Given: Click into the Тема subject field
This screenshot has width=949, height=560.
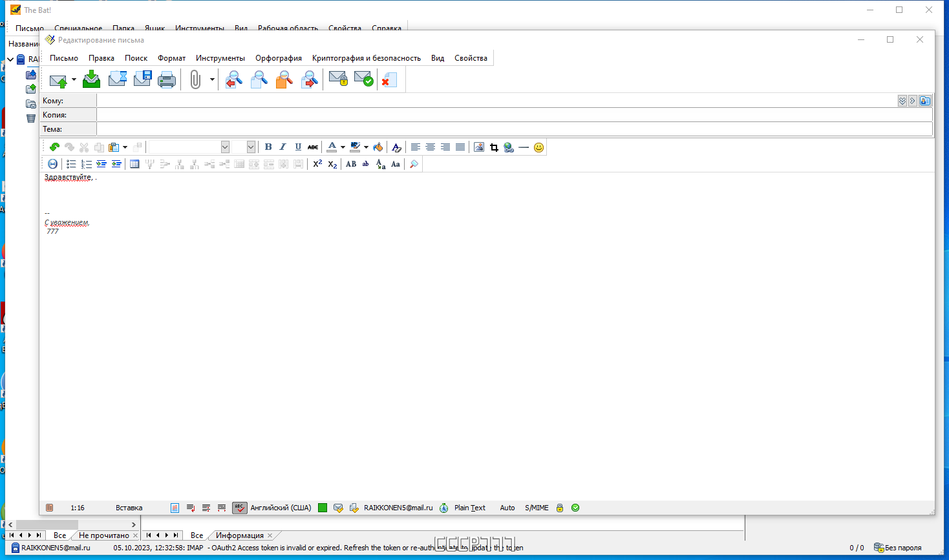Looking at the screenshot, I should (514, 129).
